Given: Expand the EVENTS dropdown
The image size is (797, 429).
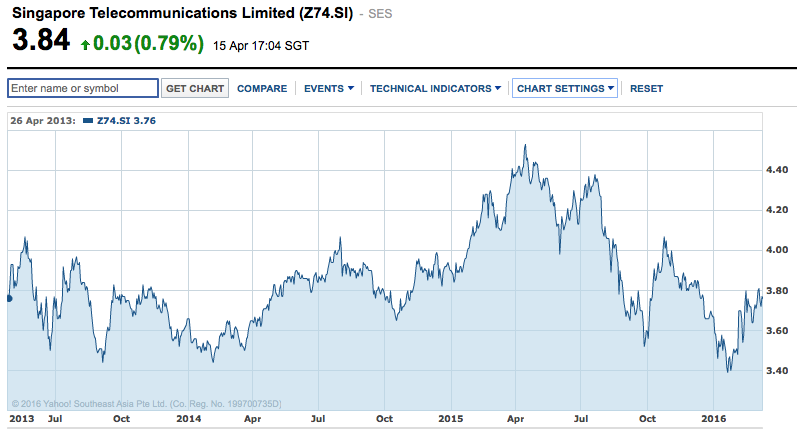Looking at the screenshot, I should point(328,88).
